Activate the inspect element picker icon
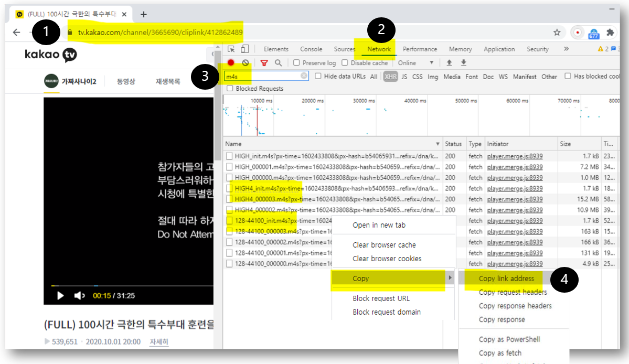 point(231,49)
